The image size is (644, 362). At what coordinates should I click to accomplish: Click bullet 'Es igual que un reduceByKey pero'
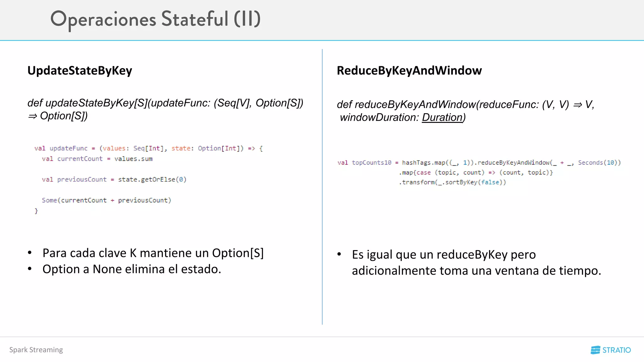(x=444, y=255)
